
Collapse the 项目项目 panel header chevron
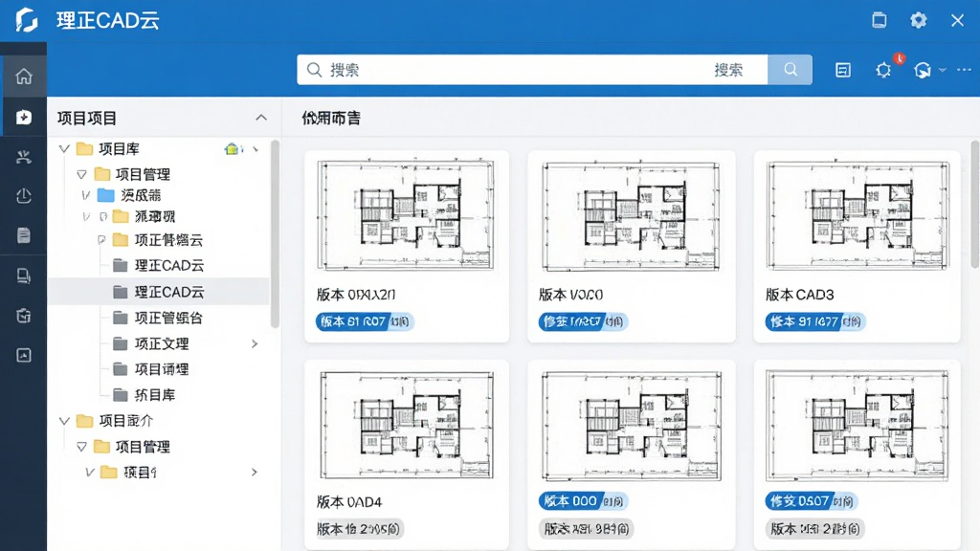[x=261, y=118]
